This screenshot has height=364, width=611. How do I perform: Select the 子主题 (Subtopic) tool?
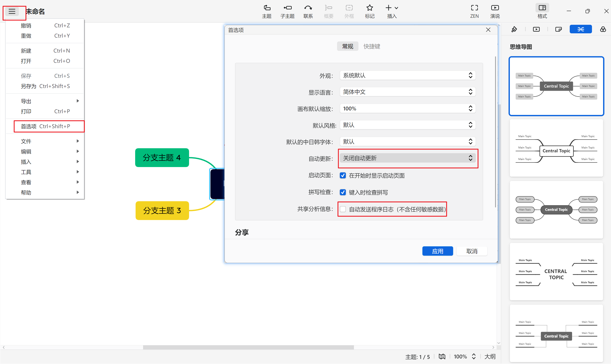point(287,11)
